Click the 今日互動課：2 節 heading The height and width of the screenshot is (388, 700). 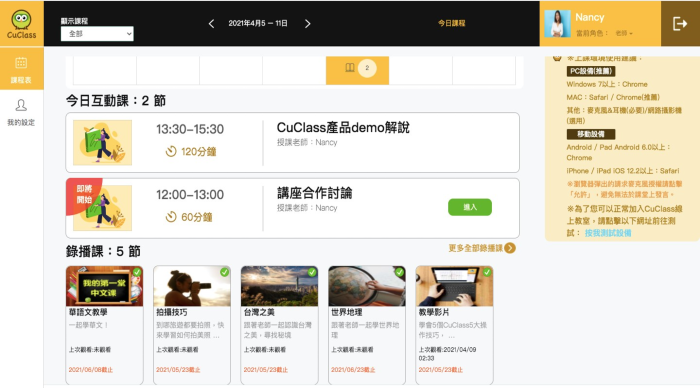tap(116, 100)
